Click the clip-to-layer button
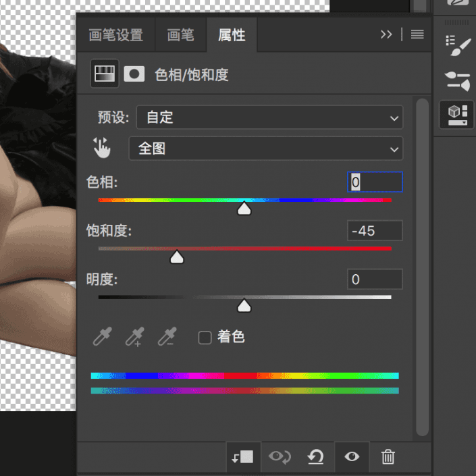The width and height of the screenshot is (476, 476). click(243, 457)
